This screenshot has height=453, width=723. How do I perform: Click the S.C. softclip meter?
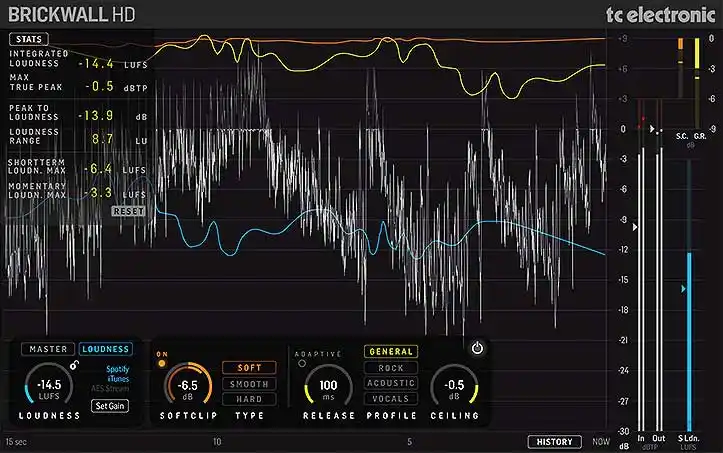pyautogui.click(x=681, y=68)
